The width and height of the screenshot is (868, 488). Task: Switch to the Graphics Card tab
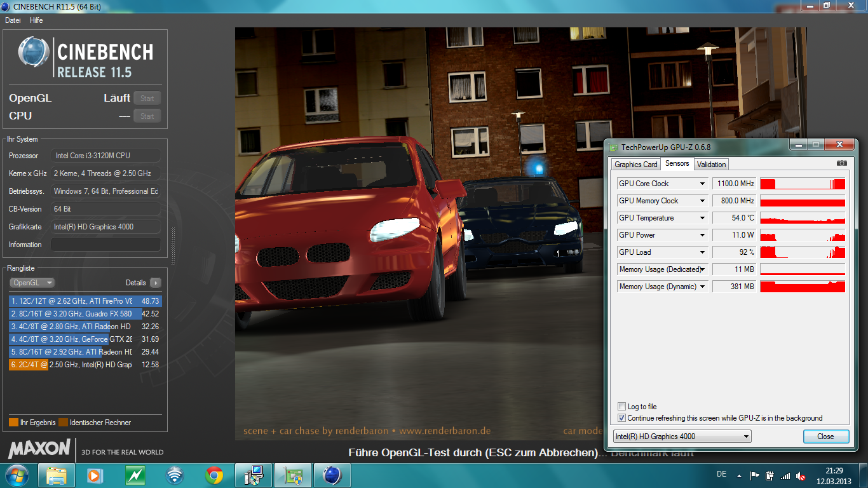pyautogui.click(x=636, y=165)
